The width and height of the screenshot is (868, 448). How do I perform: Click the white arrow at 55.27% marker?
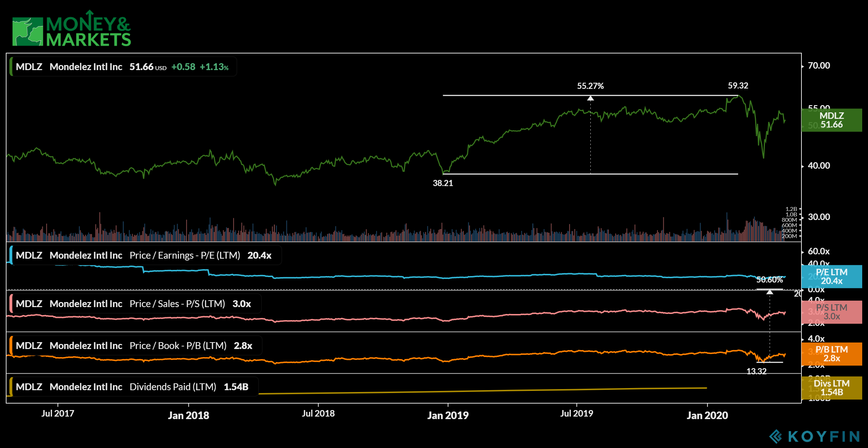(591, 98)
